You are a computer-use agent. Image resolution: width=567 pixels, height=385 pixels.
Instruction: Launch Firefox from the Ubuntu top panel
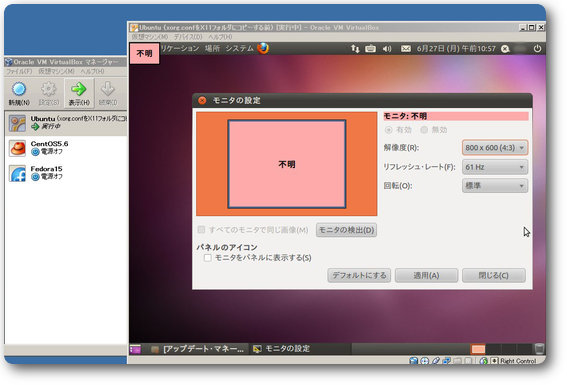point(263,48)
